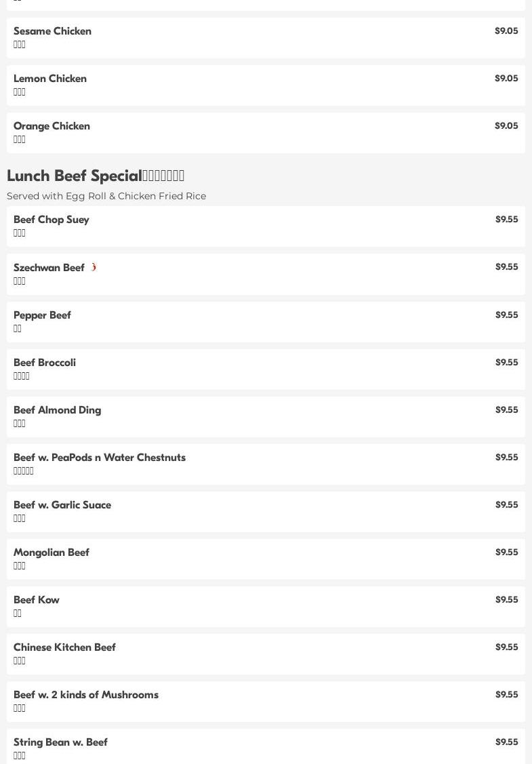Viewport: 532px width, 764px height.
Task: Click the Lunch Beef Special section heading
Action: click(96, 176)
